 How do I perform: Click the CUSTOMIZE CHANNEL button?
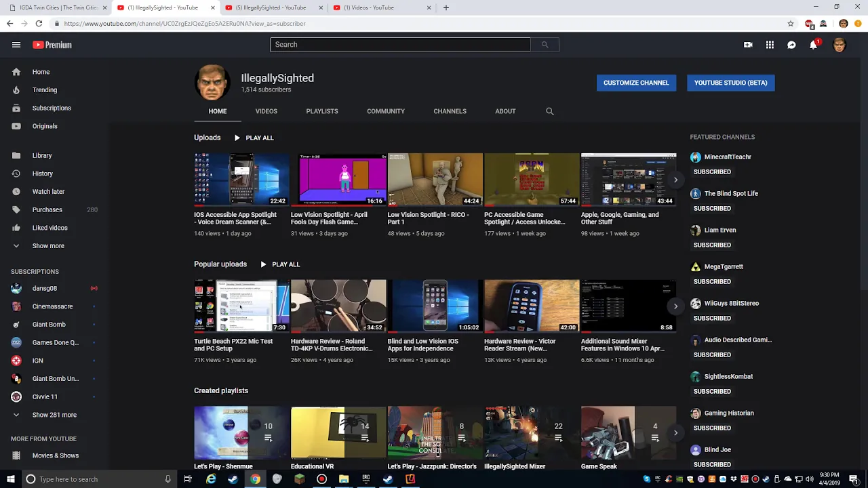[x=636, y=83]
